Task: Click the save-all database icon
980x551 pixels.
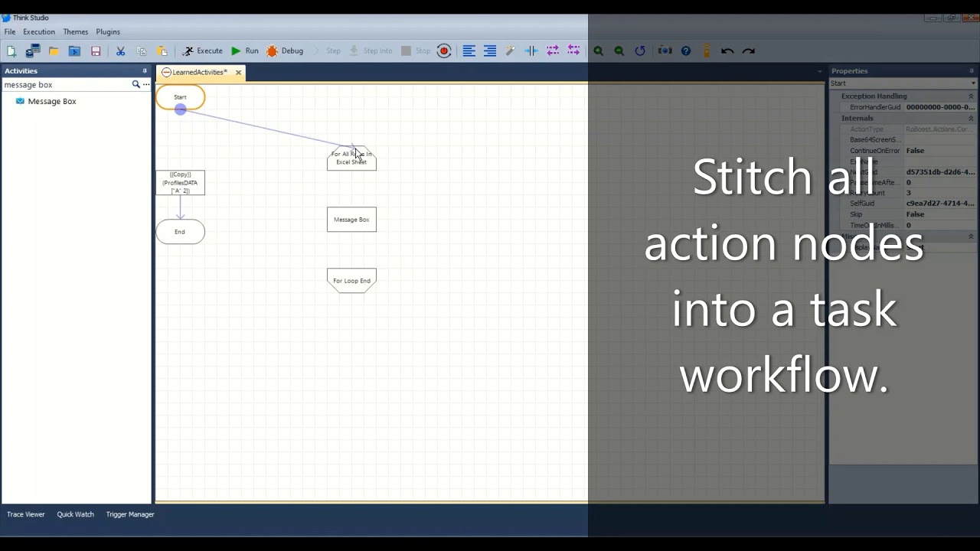Action: pyautogui.click(x=33, y=51)
